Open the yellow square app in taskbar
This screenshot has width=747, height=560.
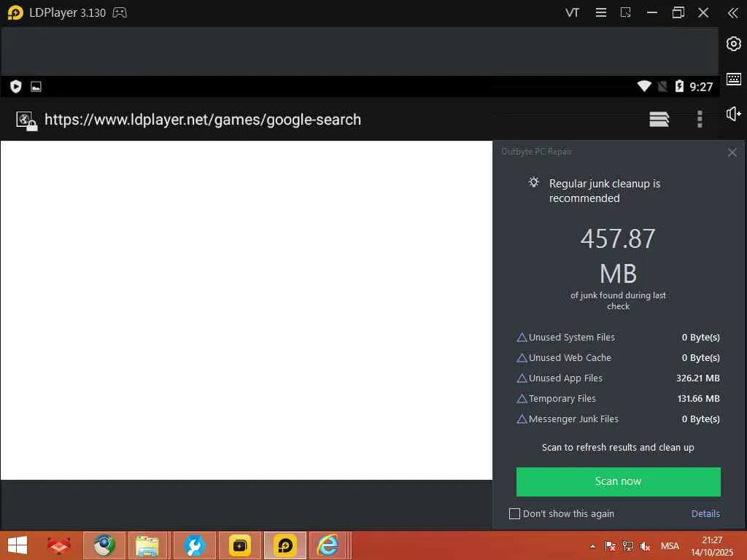(239, 545)
